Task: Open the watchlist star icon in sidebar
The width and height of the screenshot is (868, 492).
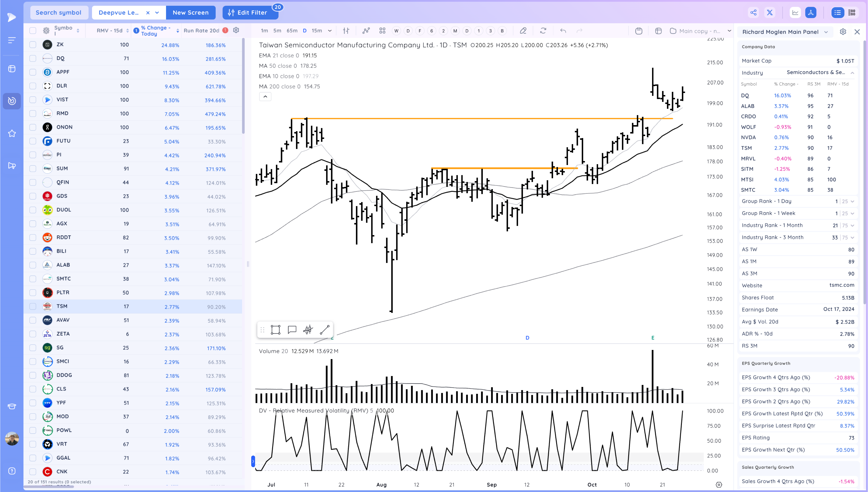Action: pyautogui.click(x=12, y=134)
